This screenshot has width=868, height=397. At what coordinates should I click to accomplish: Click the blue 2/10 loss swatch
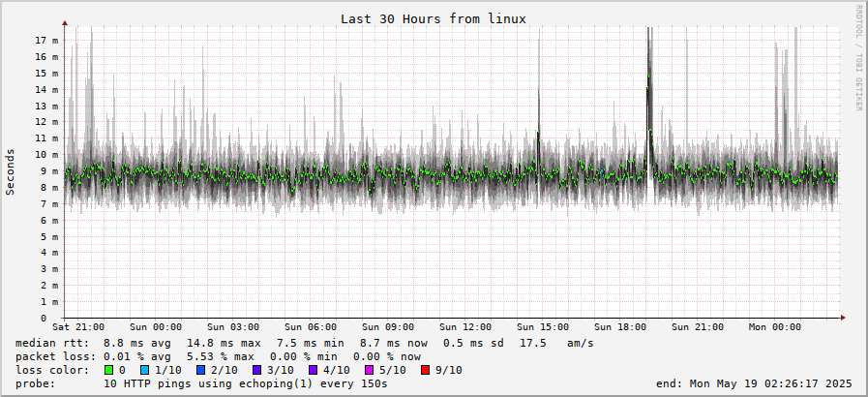pyautogui.click(x=200, y=370)
